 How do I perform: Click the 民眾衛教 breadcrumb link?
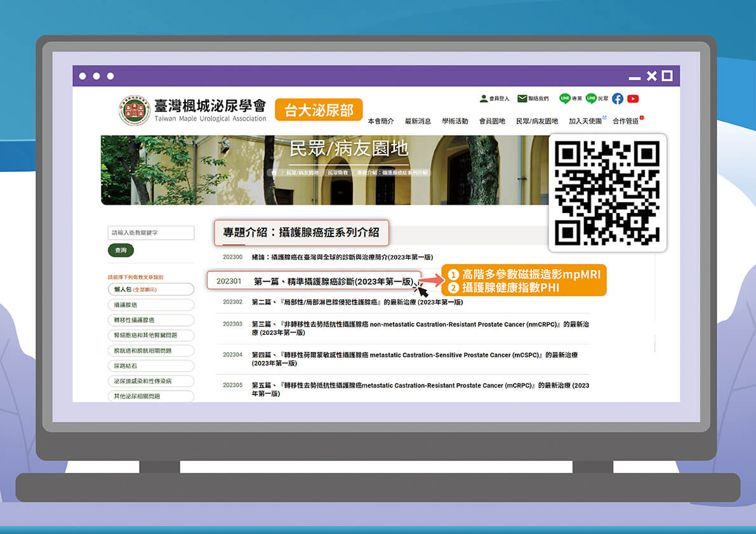(x=338, y=173)
